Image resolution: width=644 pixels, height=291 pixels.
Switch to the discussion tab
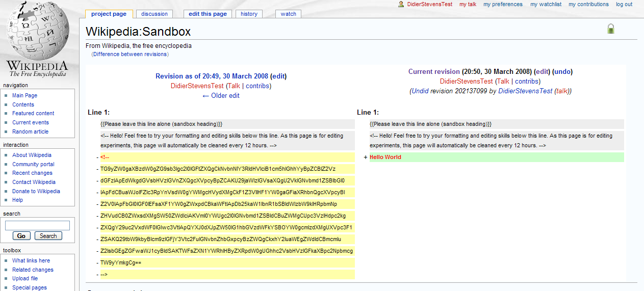[x=154, y=14]
